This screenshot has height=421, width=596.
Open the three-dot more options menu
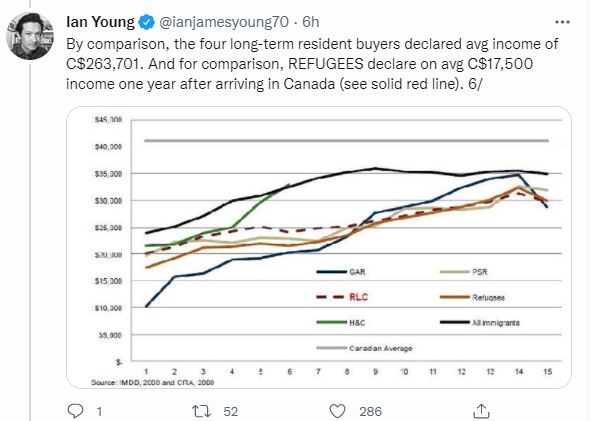tap(562, 22)
